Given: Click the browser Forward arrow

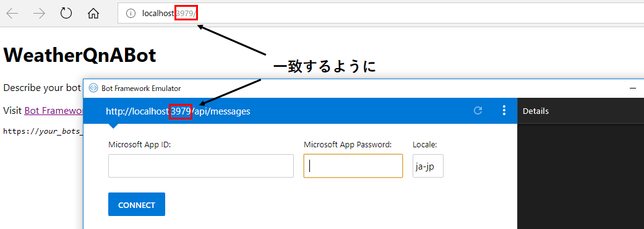Looking at the screenshot, I should point(39,14).
